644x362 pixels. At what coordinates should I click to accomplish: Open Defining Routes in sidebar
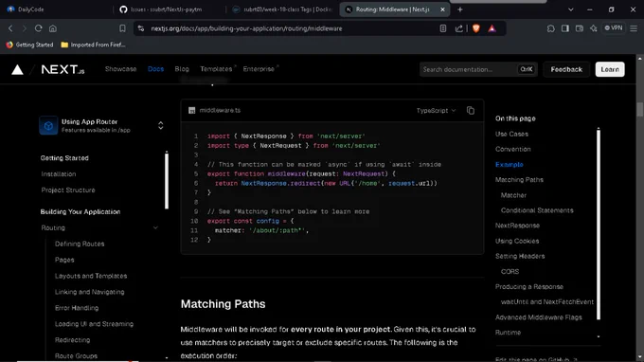pyautogui.click(x=80, y=244)
